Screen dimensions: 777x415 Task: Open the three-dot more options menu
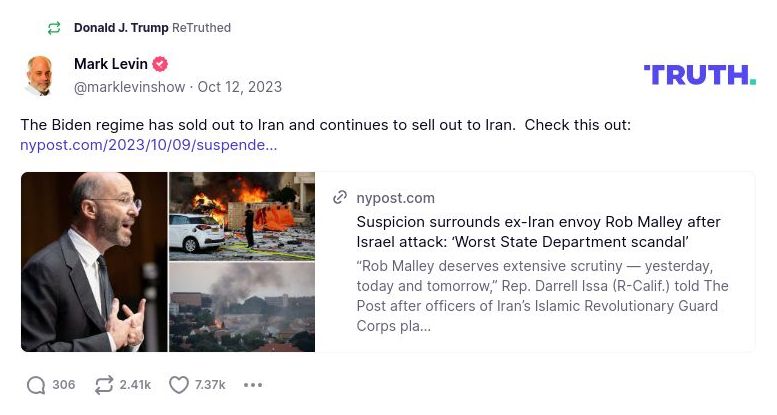(253, 385)
